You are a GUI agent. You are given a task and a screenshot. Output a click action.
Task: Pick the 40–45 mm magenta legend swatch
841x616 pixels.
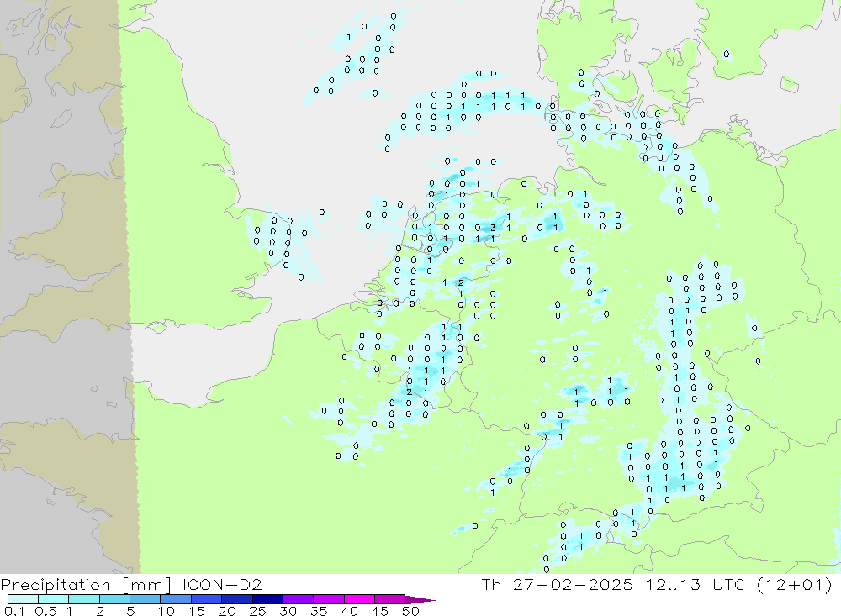359,599
